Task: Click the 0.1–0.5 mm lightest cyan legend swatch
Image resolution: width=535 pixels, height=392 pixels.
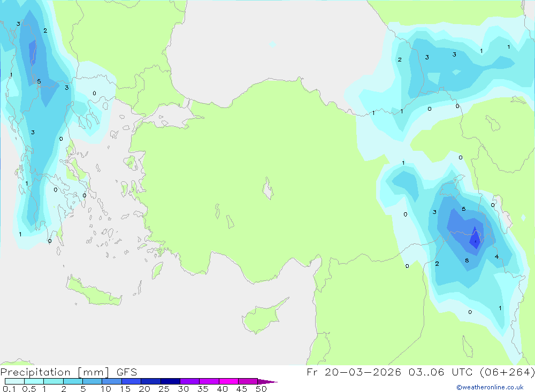Action: click(x=14, y=381)
